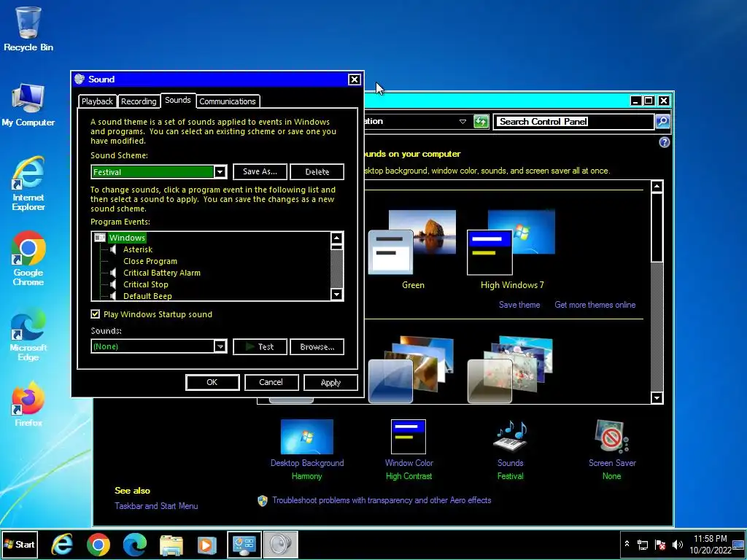Viewport: 747px width, 560px height.
Task: Switch to the Playback tab
Action: tap(97, 101)
